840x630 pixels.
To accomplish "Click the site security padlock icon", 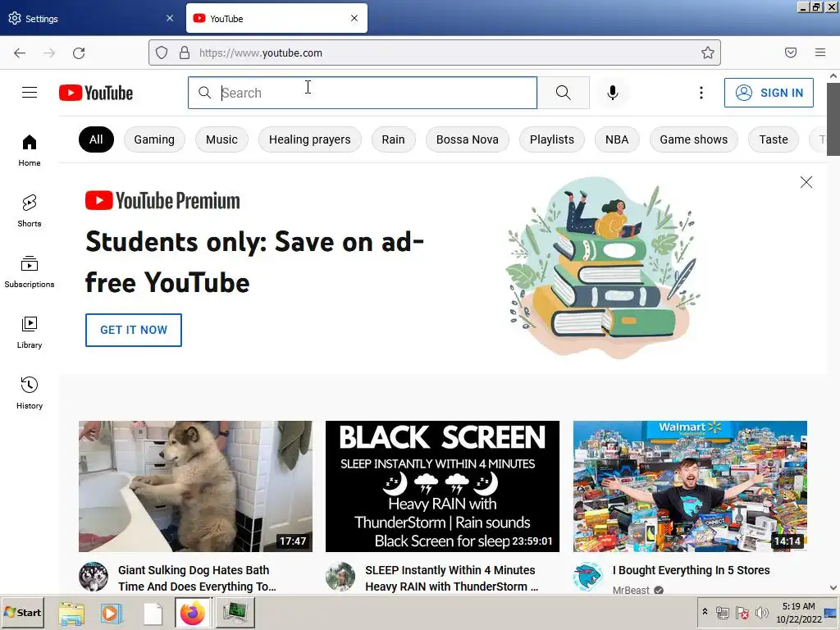I will tap(185, 52).
